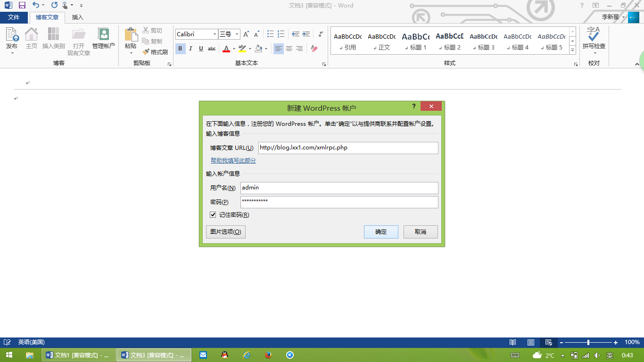Toggle Underline formatting (U)
The image size is (644, 362).
[x=201, y=49]
